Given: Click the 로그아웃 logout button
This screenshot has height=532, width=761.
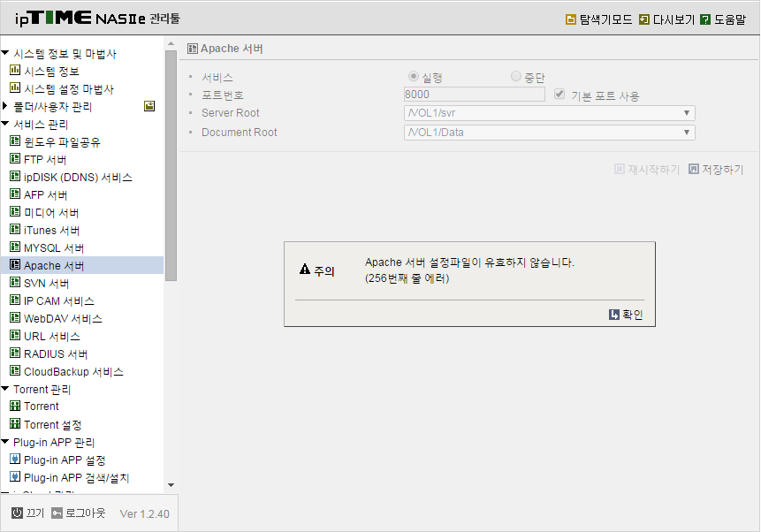Looking at the screenshot, I should (x=79, y=513).
